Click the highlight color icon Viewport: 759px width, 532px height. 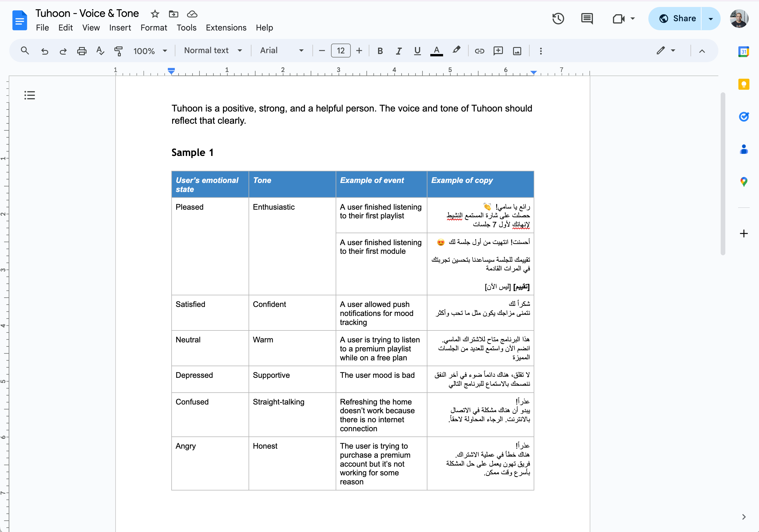click(456, 51)
